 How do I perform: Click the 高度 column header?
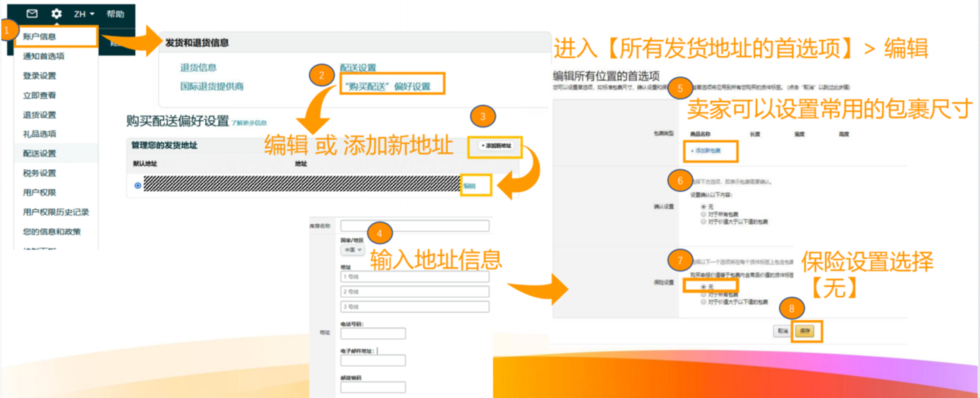tap(844, 134)
